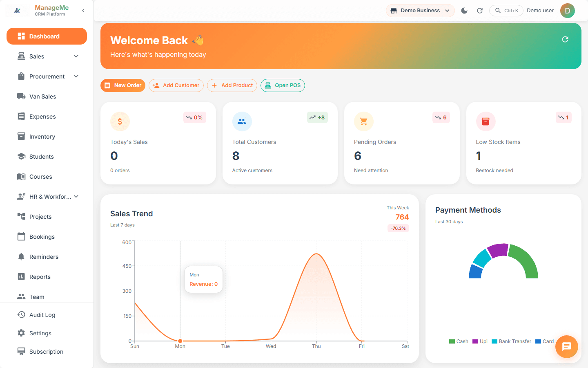Image resolution: width=588 pixels, height=368 pixels.
Task: Open the Demo Business dropdown
Action: pos(420,10)
